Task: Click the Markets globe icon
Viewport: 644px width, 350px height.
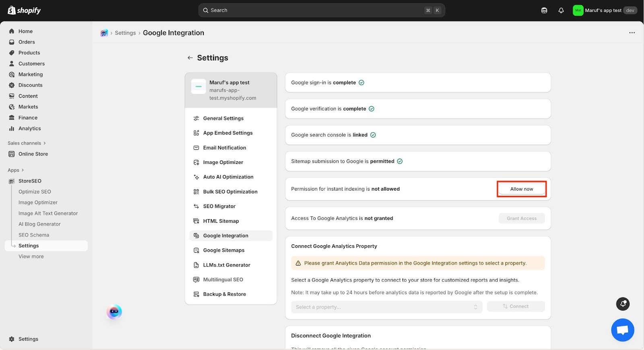Action: click(x=12, y=107)
